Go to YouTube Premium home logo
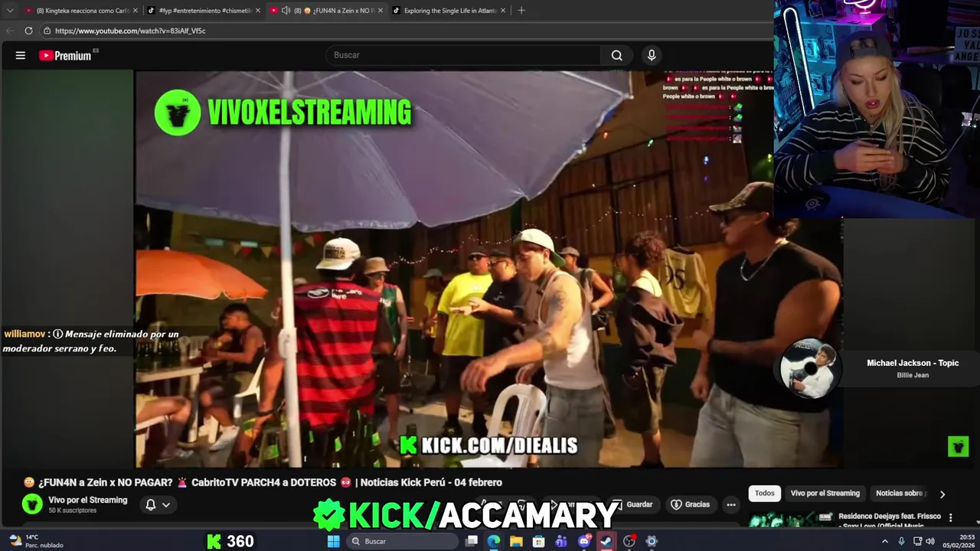Image resolution: width=980 pixels, height=551 pixels. (x=65, y=55)
